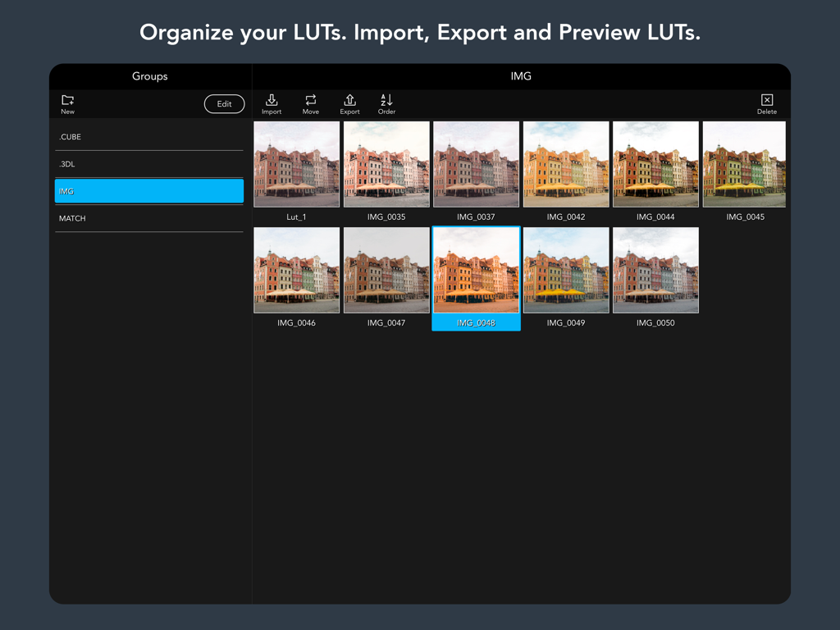Click the IMG_0035 preview image
This screenshot has width=840, height=630.
[386, 164]
